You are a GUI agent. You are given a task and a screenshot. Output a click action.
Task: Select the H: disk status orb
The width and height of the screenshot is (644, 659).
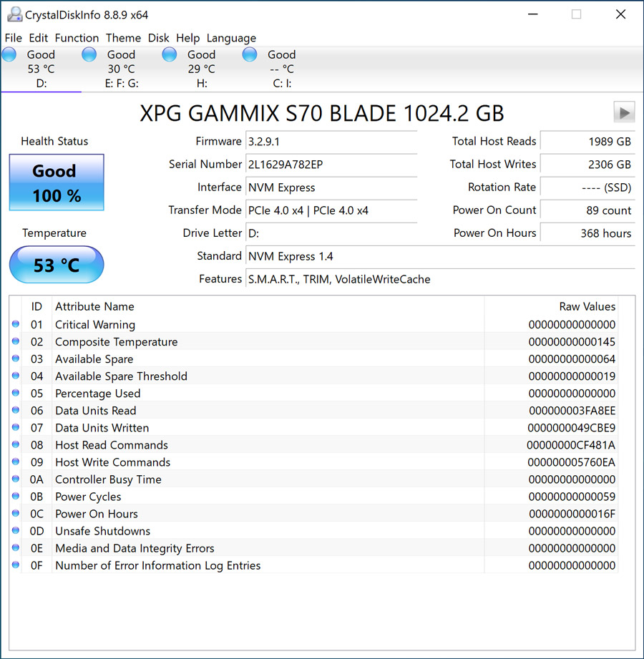tap(170, 54)
